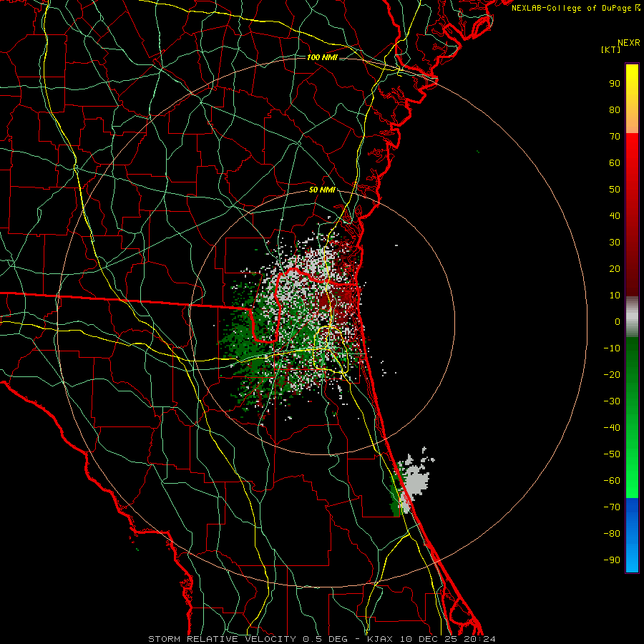
Task: Click the NEXR label above color scale
Action: [x=629, y=43]
